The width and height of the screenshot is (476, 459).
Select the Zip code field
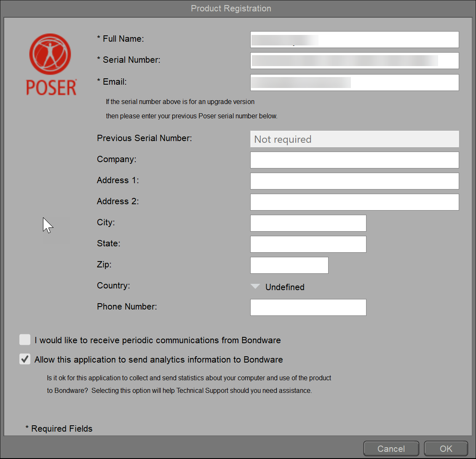point(289,265)
